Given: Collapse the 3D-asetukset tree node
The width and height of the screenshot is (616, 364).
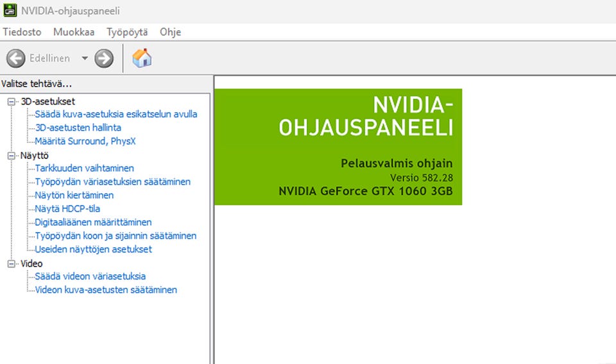Looking at the screenshot, I should (12, 102).
